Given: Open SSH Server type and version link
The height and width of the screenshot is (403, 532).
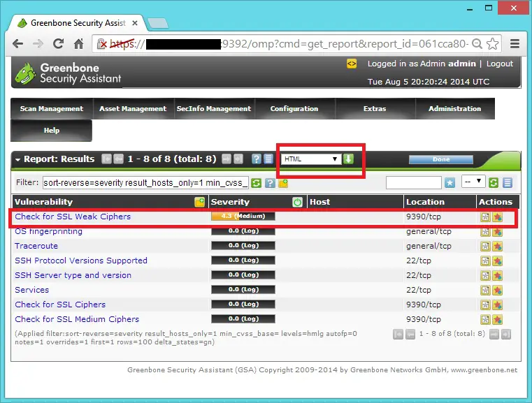Looking at the screenshot, I should click(73, 275).
